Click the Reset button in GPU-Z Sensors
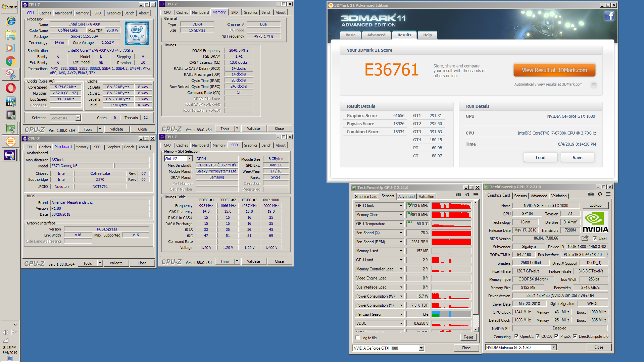This screenshot has width=644, height=362. coord(468,337)
